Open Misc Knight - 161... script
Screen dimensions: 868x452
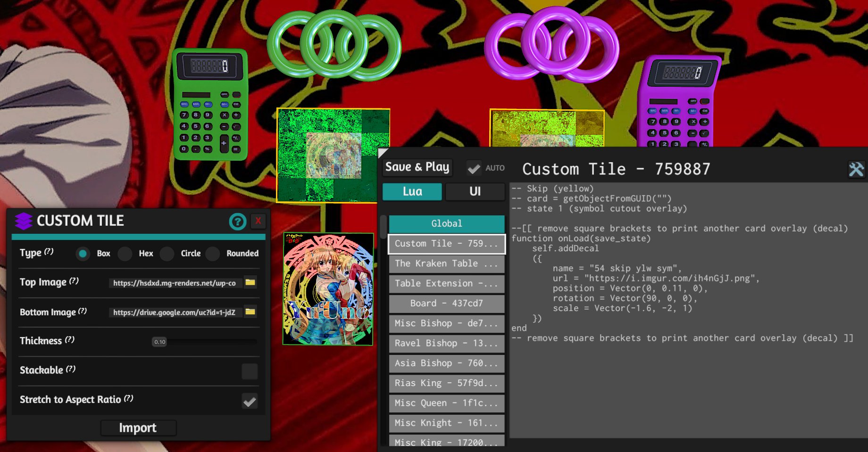(446, 423)
